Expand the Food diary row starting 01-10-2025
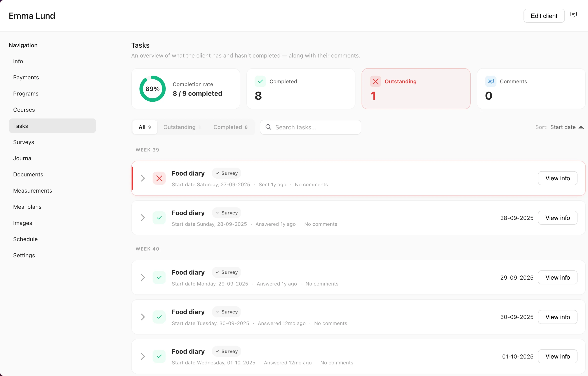The image size is (588, 376). [143, 357]
